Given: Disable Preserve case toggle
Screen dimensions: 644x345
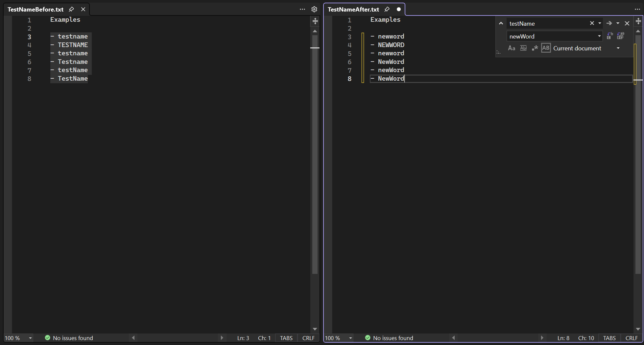Looking at the screenshot, I should point(546,48).
